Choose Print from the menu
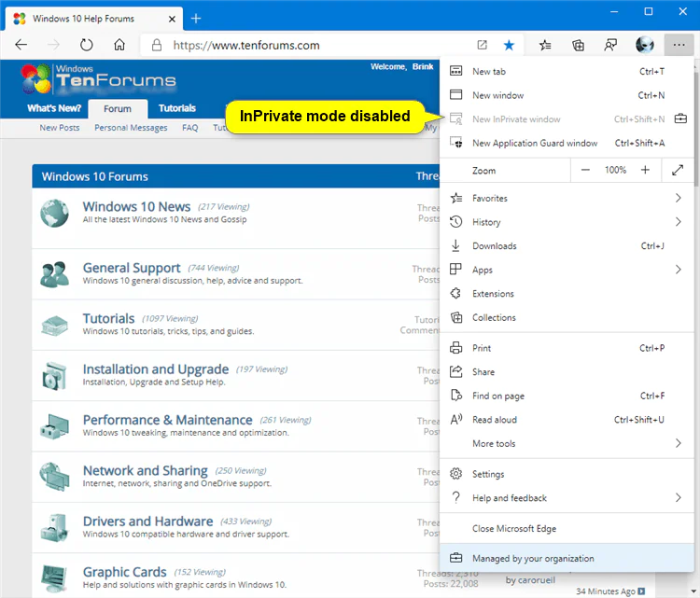Image resolution: width=700 pixels, height=598 pixels. pos(567,348)
